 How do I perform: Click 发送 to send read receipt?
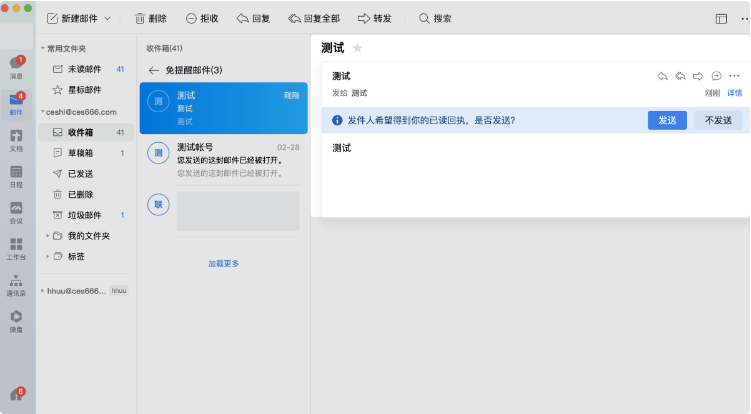tap(667, 120)
